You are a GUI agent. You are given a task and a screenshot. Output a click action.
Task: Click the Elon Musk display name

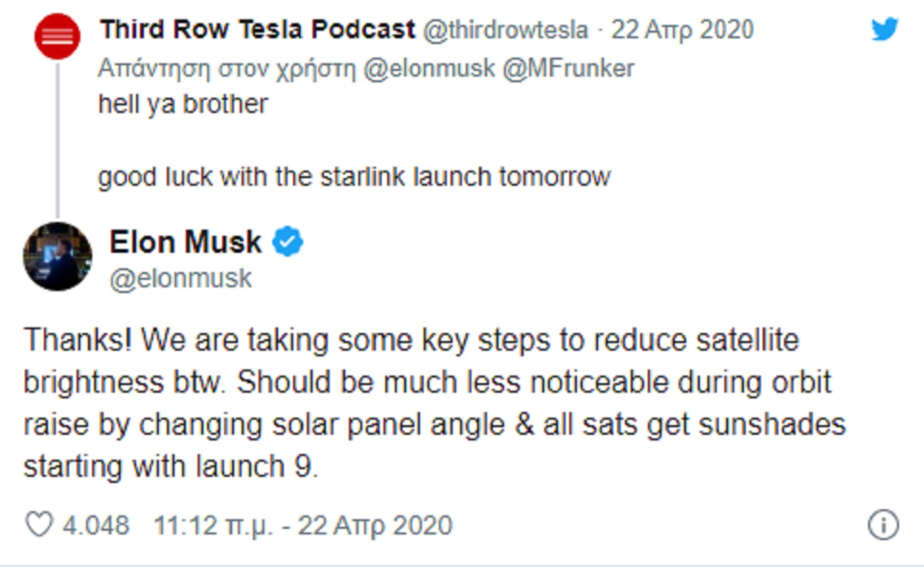click(x=185, y=242)
